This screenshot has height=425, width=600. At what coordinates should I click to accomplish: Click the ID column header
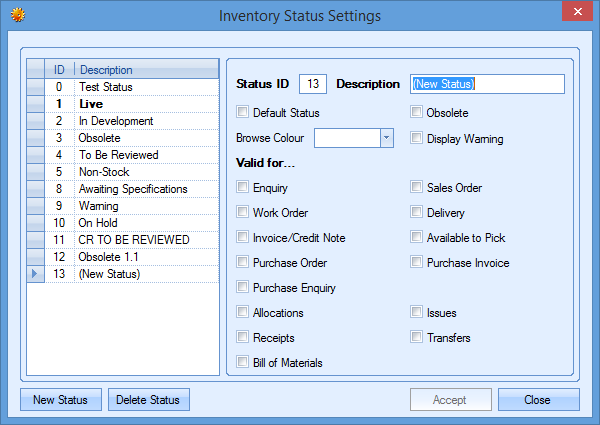click(59, 70)
